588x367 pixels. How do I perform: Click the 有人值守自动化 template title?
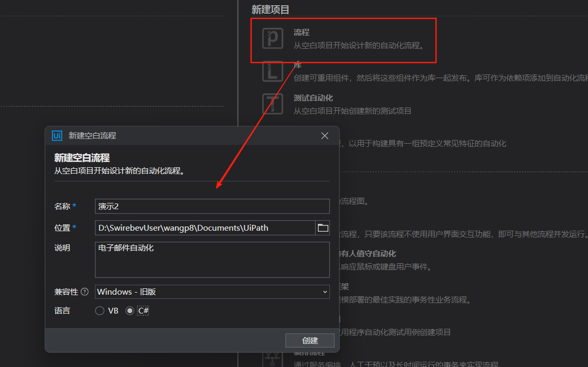point(368,254)
